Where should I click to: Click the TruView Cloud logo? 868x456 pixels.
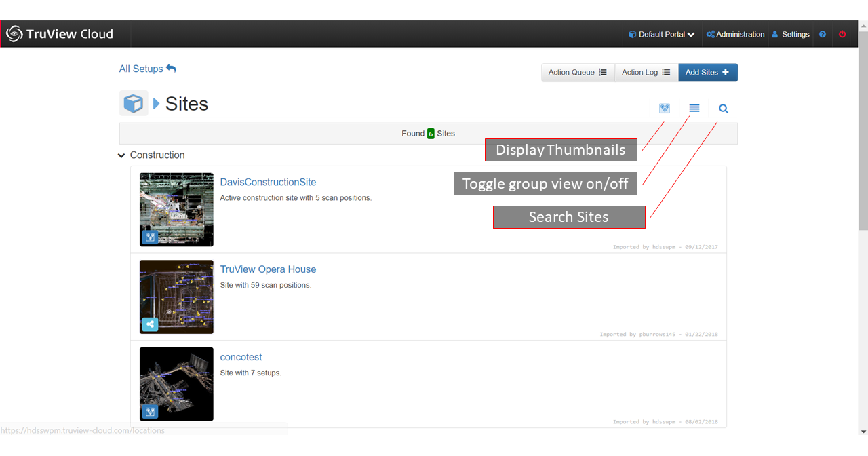[60, 34]
